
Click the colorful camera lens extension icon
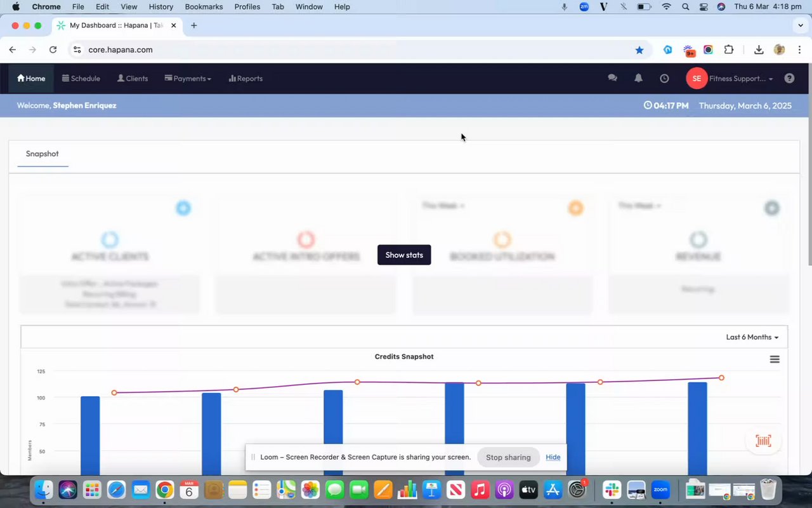[x=708, y=50]
